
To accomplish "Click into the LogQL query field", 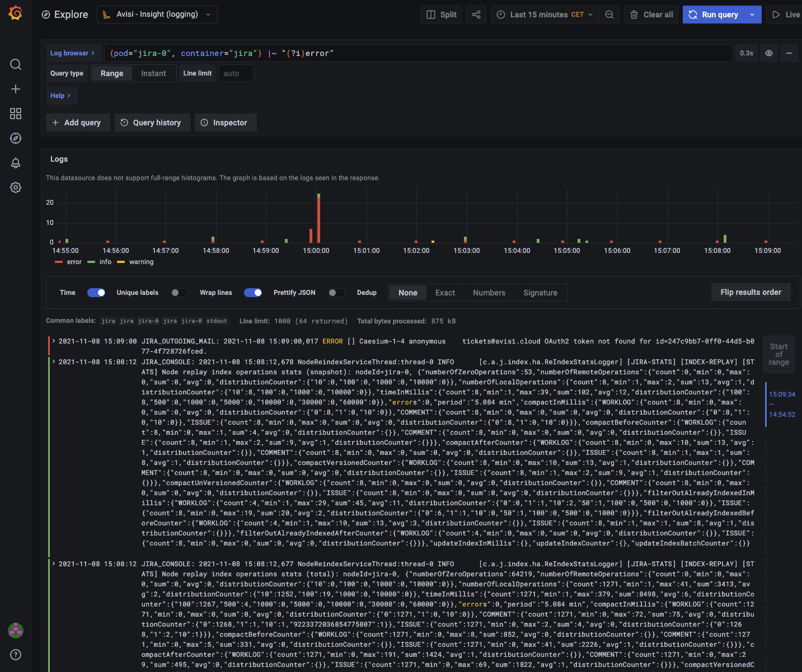I will tap(420, 53).
